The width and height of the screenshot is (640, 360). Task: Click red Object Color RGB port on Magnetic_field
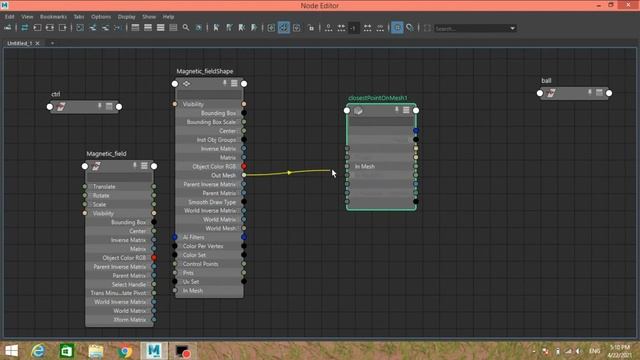pos(154,258)
